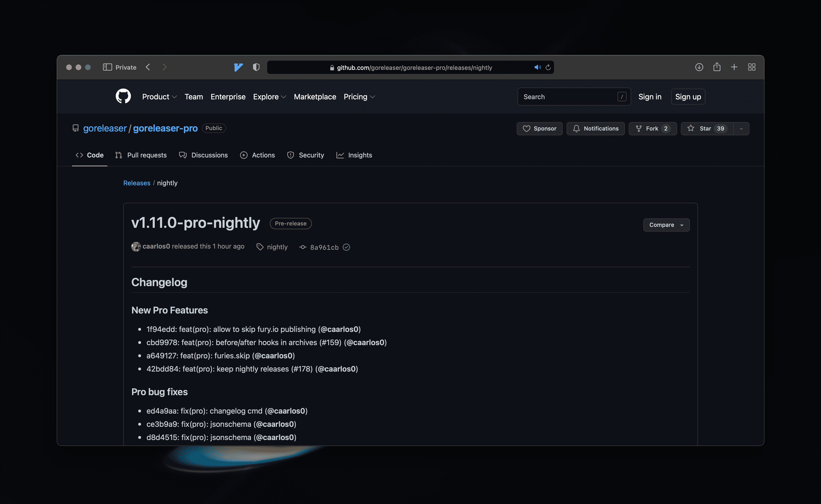Click the 1f94edd fury.io publishing changelog entry
The width and height of the screenshot is (821, 504).
254,329
